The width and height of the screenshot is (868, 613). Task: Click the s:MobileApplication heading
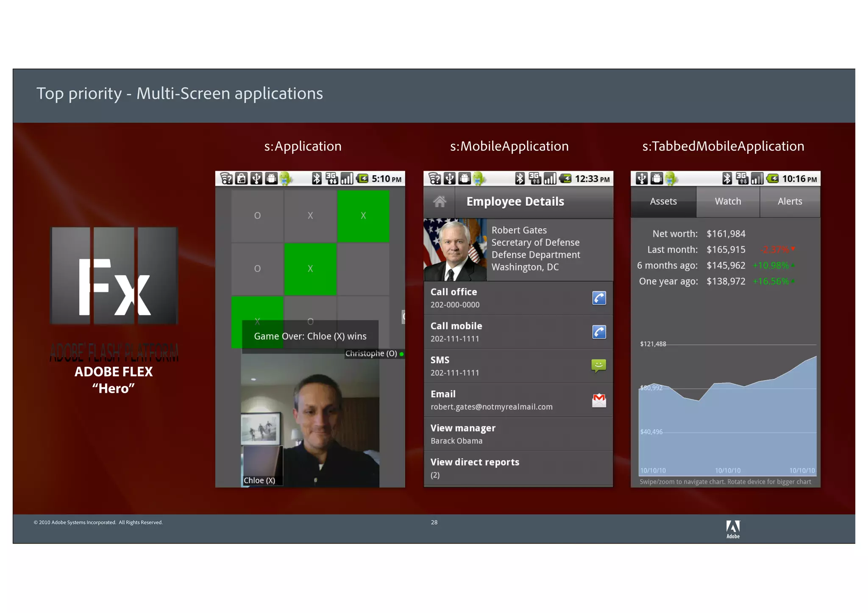tap(509, 146)
